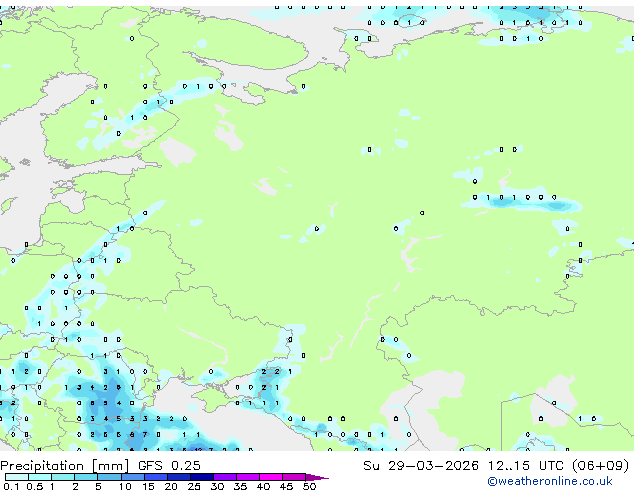Click the 40–45 mm magenta legend swatch
This screenshot has height=490, width=634.
click(271, 477)
